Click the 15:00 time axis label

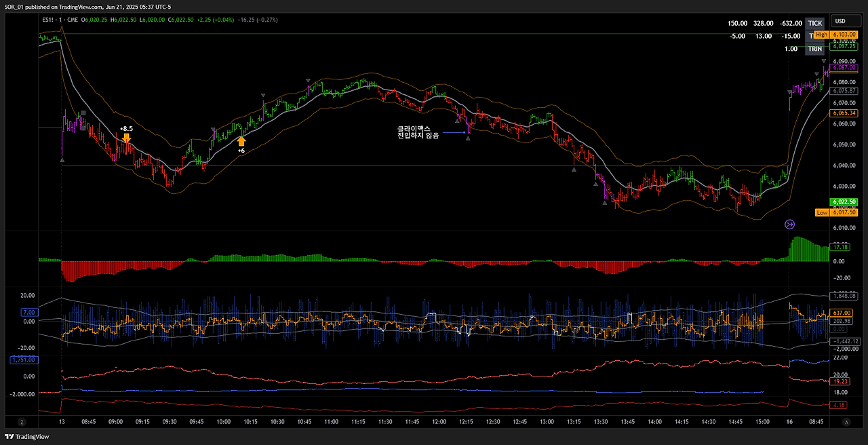(762, 421)
